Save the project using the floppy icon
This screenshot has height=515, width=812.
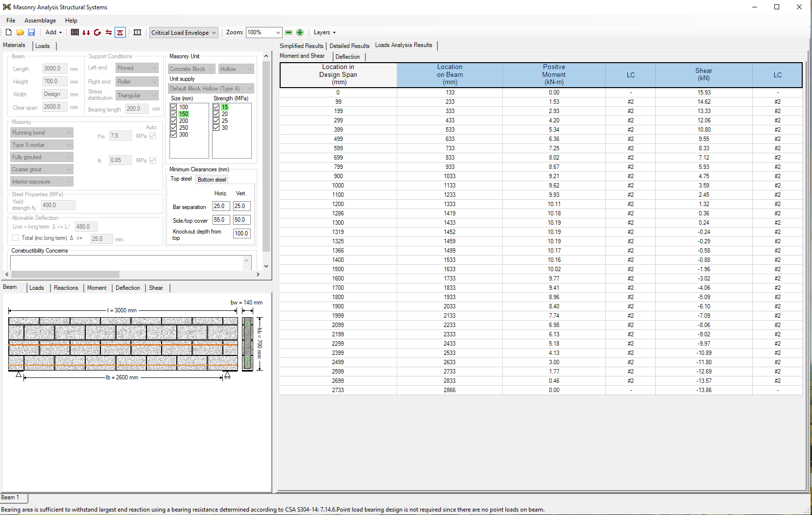coord(31,32)
